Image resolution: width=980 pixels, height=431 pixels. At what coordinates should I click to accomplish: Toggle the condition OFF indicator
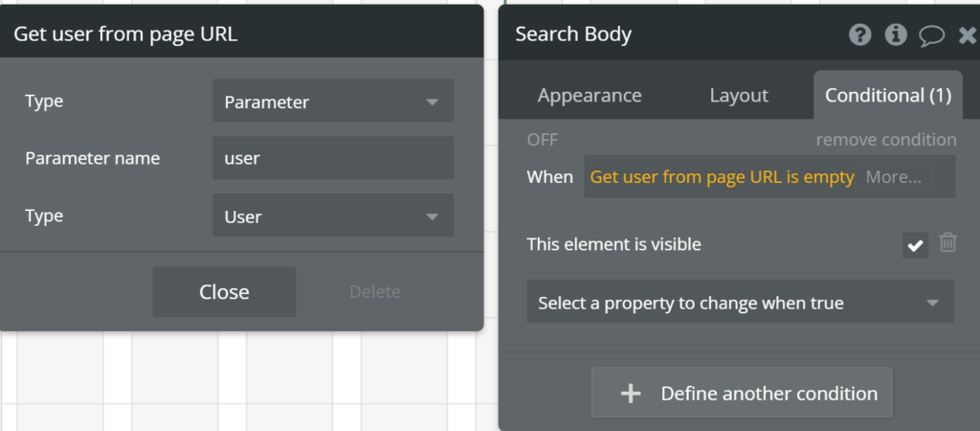543,140
